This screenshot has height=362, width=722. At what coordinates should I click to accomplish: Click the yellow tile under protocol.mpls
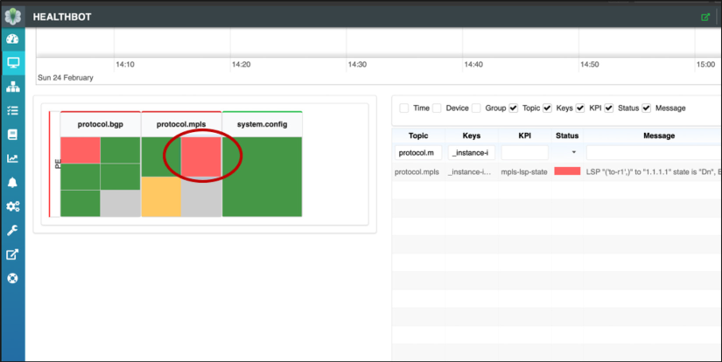click(161, 197)
